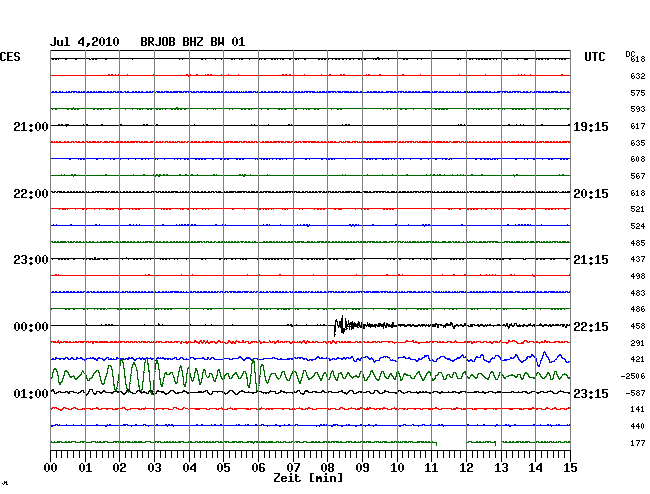Select the 'CES' time zone header

click(10, 57)
